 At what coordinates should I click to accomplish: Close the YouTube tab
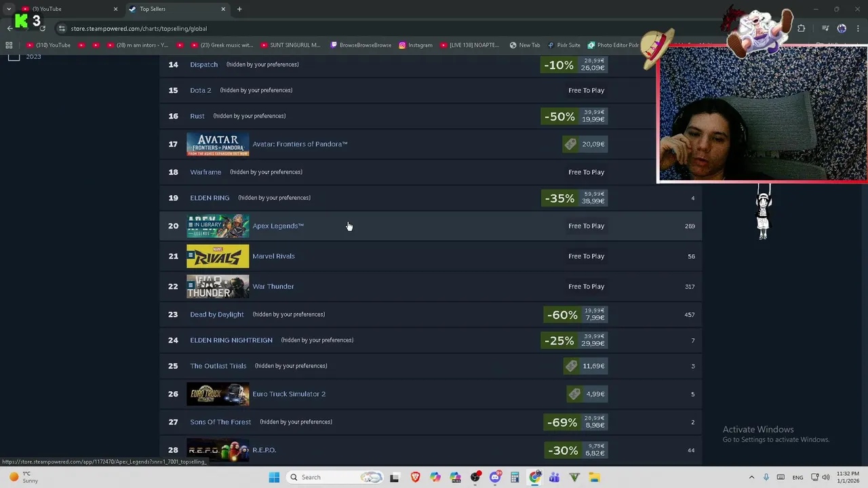115,9
